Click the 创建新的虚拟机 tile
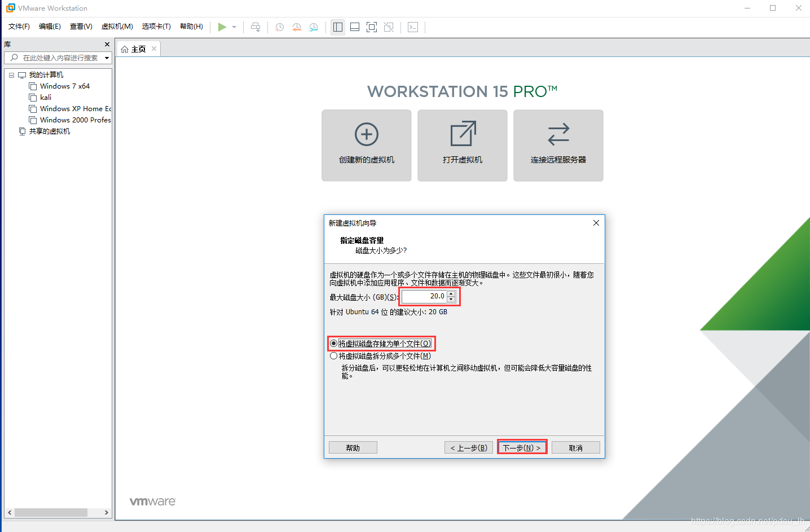 367,146
